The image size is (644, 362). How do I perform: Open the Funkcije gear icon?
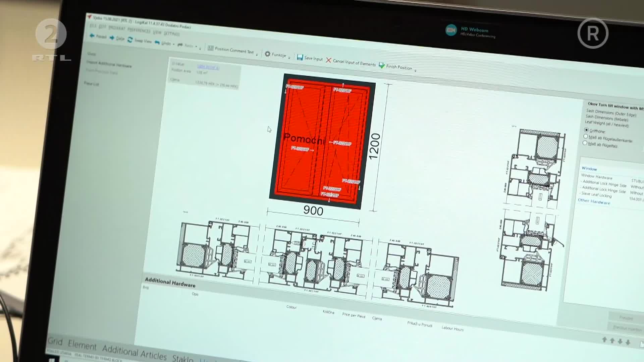click(267, 54)
